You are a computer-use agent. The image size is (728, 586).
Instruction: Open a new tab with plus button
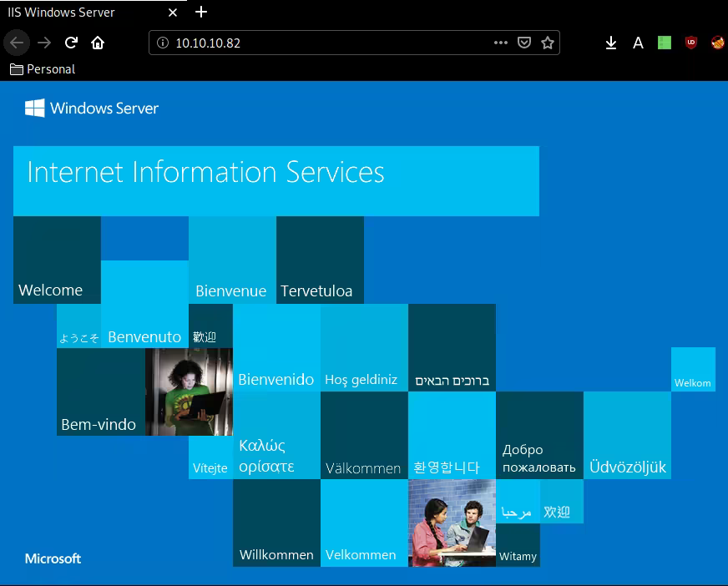coord(200,13)
